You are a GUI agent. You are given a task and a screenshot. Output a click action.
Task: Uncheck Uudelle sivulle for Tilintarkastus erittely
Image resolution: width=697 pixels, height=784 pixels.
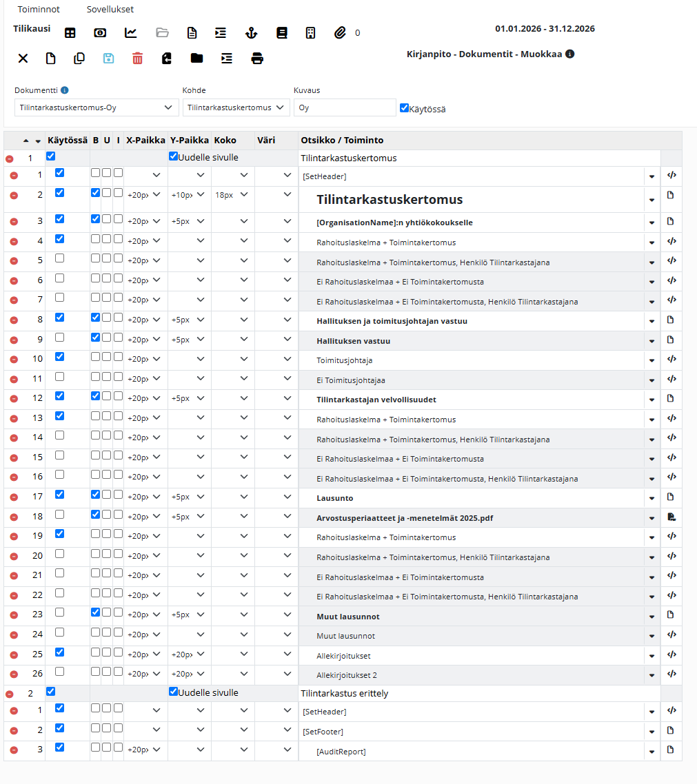click(173, 692)
